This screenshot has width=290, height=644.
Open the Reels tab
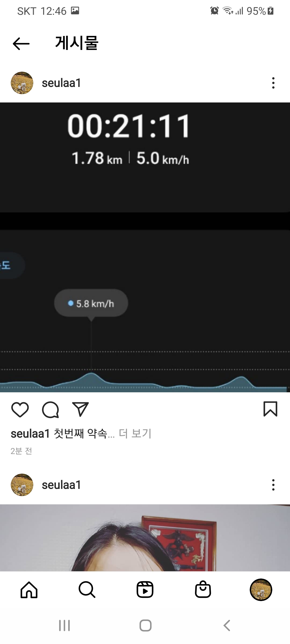(145, 590)
